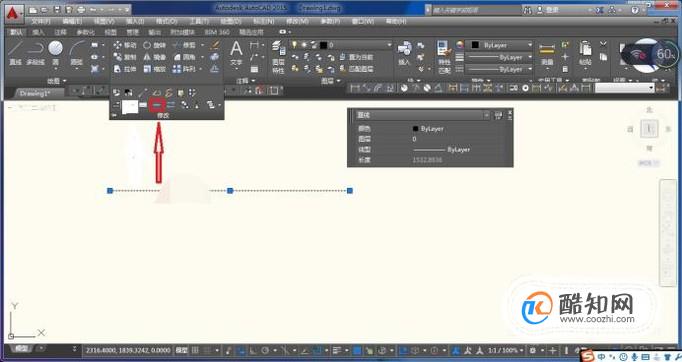
Task: Click the Mirror (镜像) tool
Action: pos(154,57)
